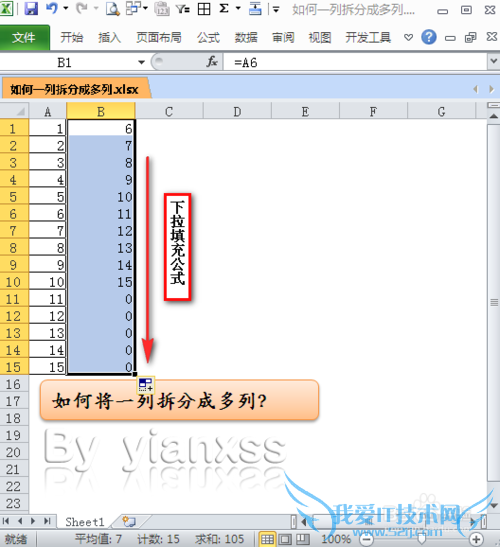Open the 视图 ribbon tab
The width and height of the screenshot is (500, 547).
[320, 37]
